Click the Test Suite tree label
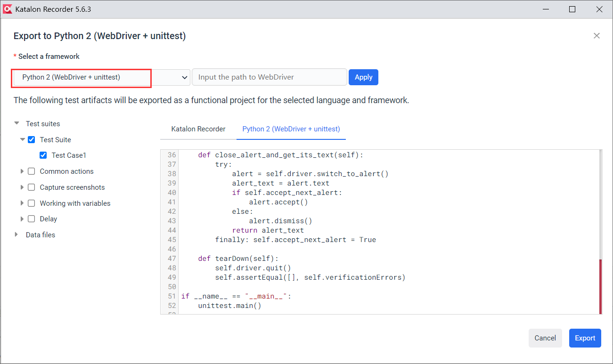The height and width of the screenshot is (364, 613). pyautogui.click(x=56, y=140)
